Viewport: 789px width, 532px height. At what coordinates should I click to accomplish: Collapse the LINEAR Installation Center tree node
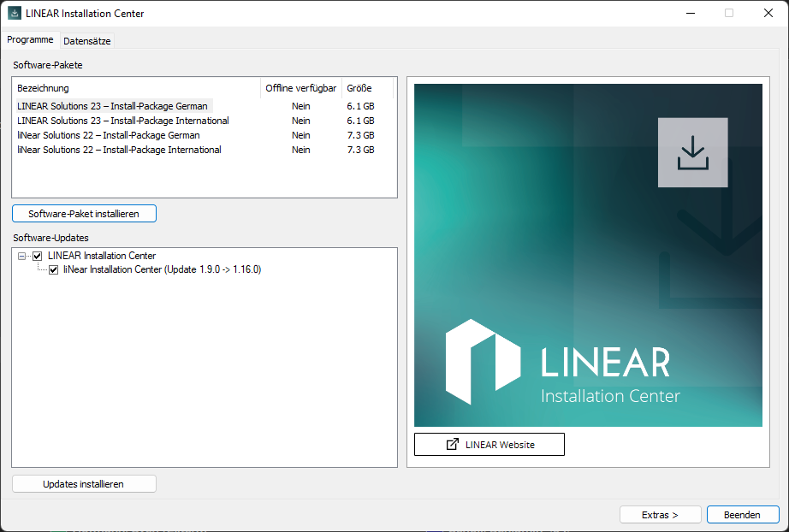click(21, 256)
